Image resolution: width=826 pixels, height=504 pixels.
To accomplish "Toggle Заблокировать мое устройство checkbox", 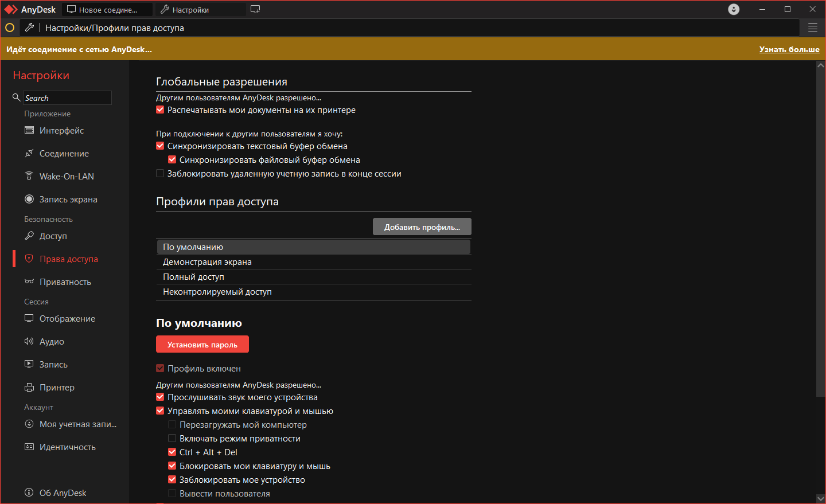I will tap(172, 479).
